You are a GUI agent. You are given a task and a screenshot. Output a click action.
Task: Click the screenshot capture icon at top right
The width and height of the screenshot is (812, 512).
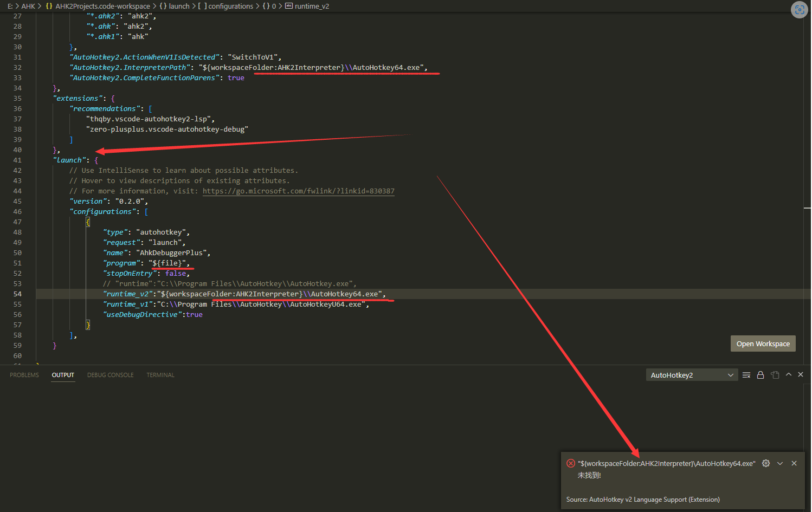[799, 10]
